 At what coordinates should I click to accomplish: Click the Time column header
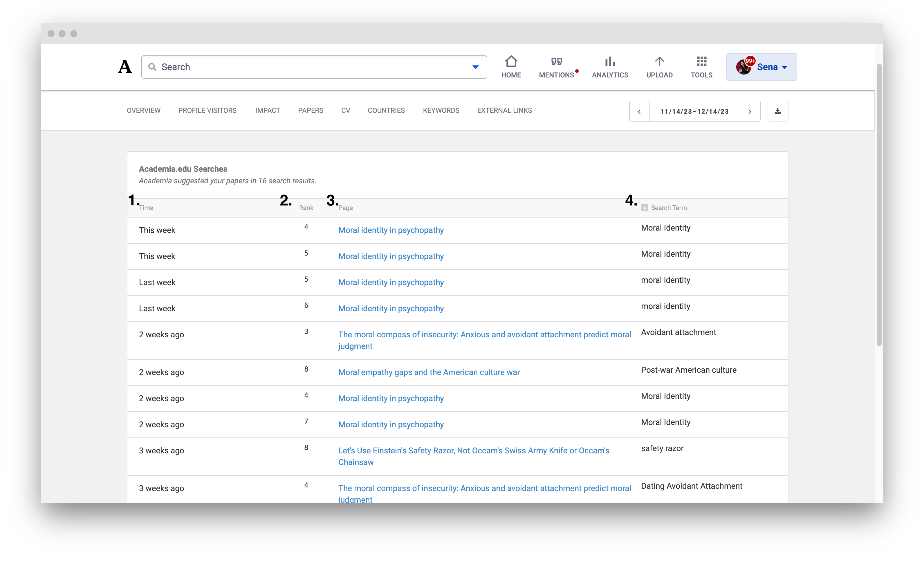[x=146, y=208]
